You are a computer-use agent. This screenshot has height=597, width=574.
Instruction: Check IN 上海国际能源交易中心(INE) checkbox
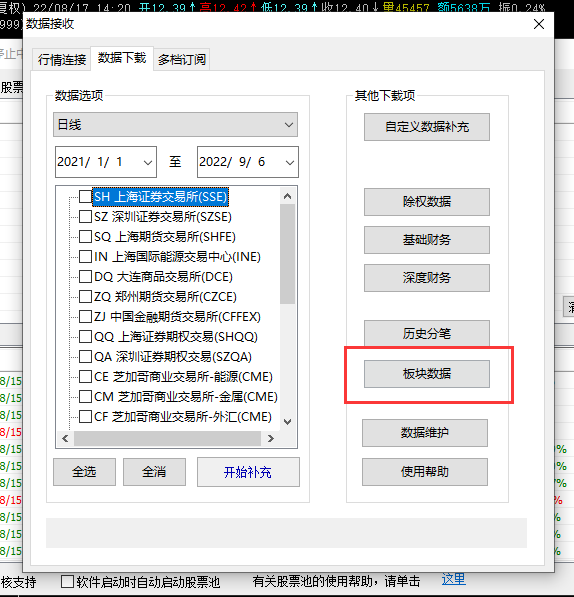coord(85,257)
